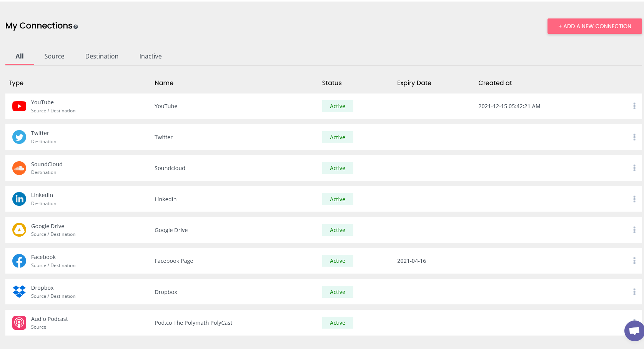Select the LinkedIn name cell
Viewport: 644px width, 349px height.
coord(165,199)
